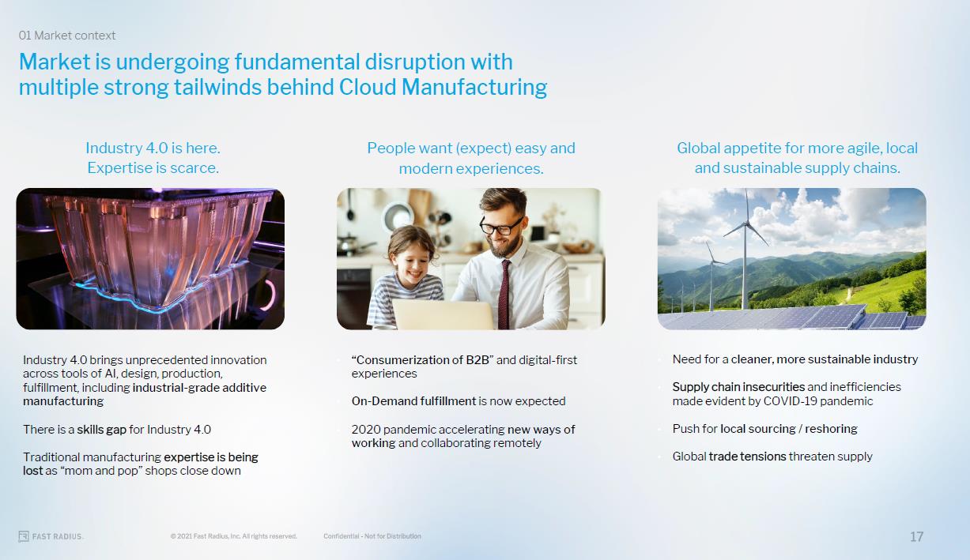Click slide page number 17
The image size is (970, 560).
coord(916,536)
